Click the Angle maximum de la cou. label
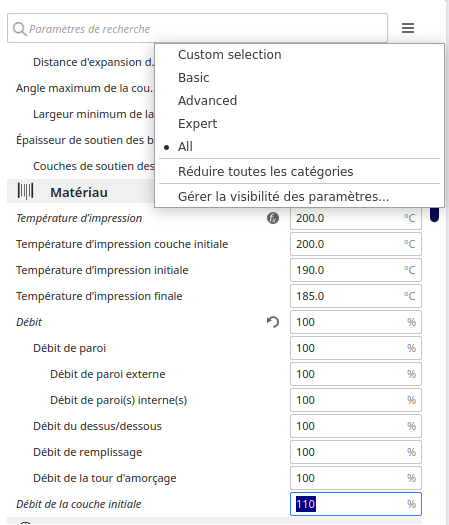 pos(85,88)
